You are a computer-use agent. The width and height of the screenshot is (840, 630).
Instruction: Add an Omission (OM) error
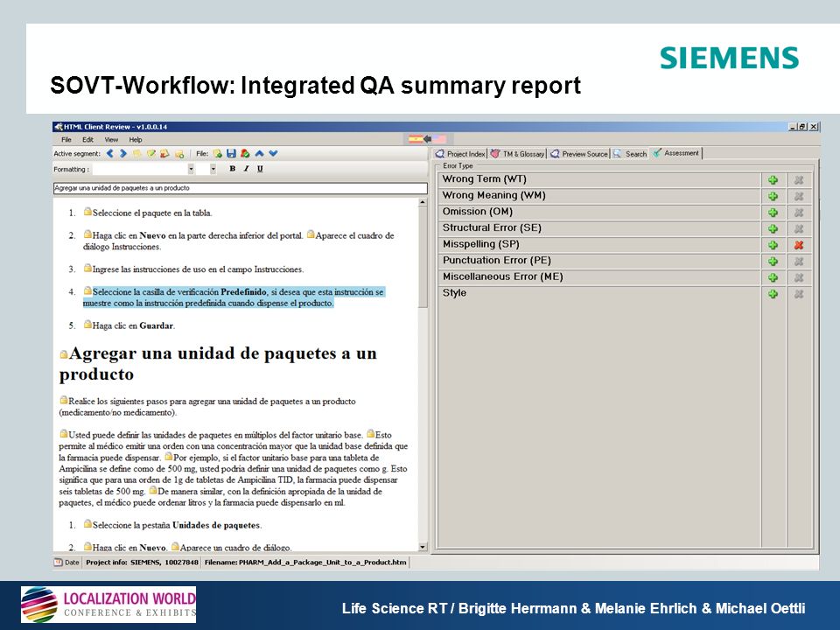(x=773, y=213)
